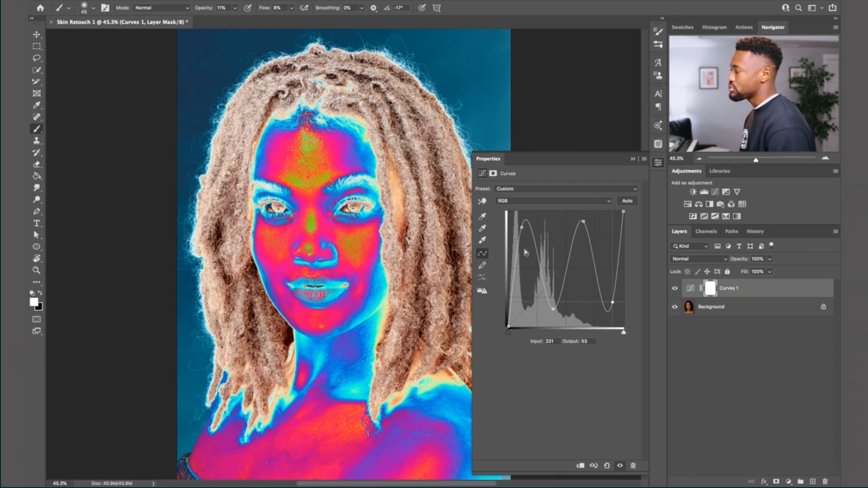
Task: Open the Libraries panel
Action: pyautogui.click(x=720, y=171)
